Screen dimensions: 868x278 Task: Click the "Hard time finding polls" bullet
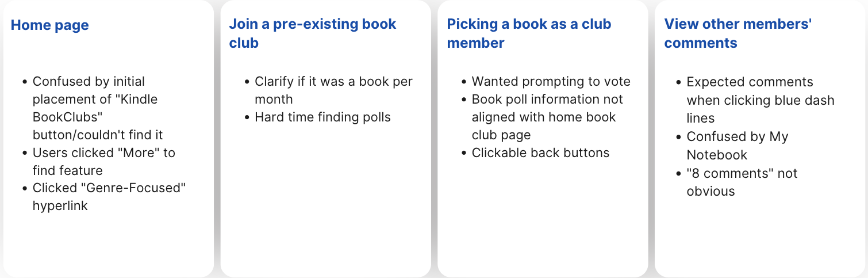[x=322, y=117]
